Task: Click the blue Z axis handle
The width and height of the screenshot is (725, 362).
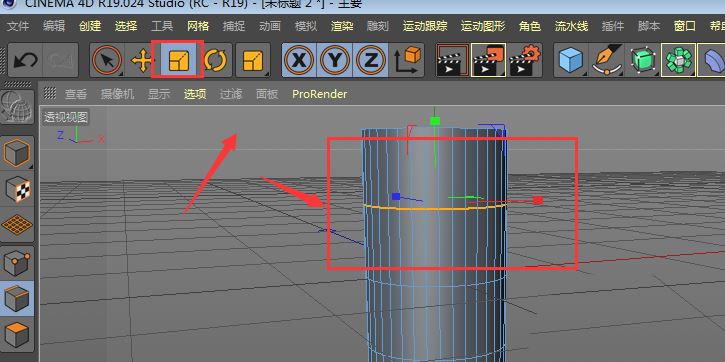Action: pyautogui.click(x=396, y=196)
